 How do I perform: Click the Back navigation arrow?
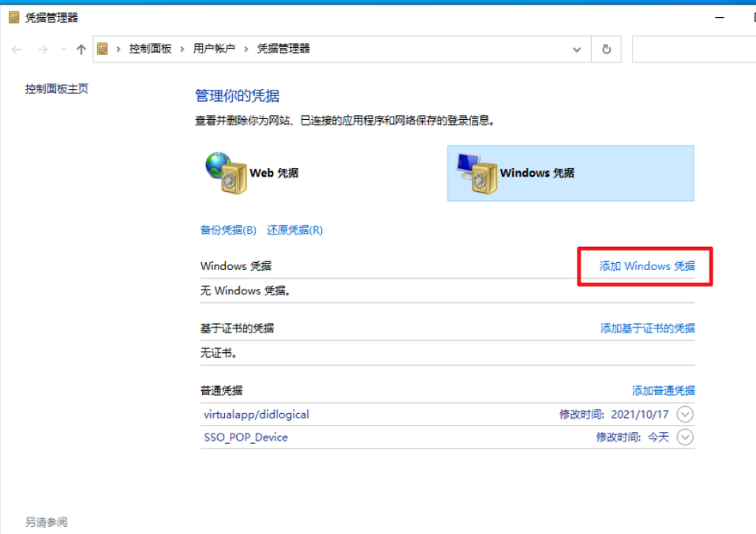(17, 49)
